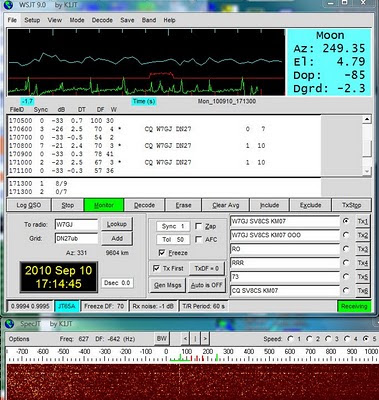Enable the Zap checkbox

pos(198,226)
